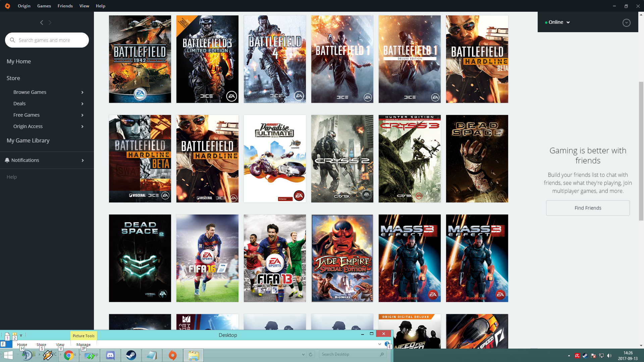The width and height of the screenshot is (644, 362).
Task: Expand the Origin Access submenu arrow
Action: 82,126
